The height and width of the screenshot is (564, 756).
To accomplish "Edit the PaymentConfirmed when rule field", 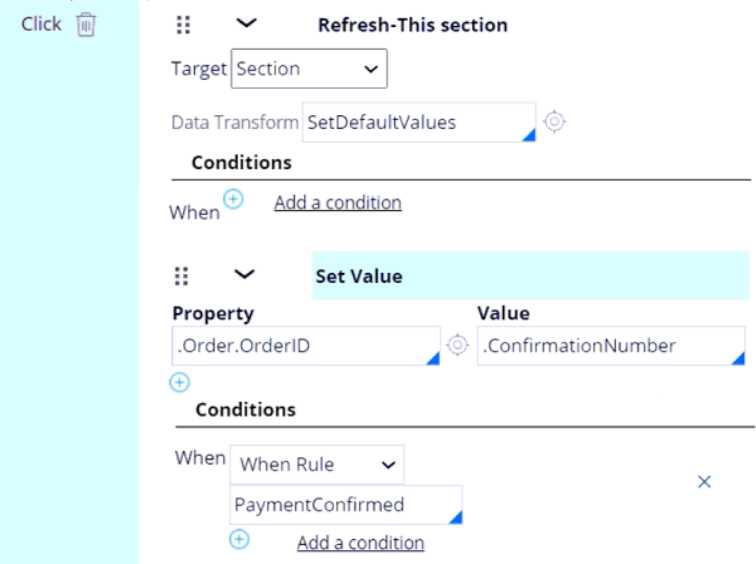I will click(x=345, y=505).
